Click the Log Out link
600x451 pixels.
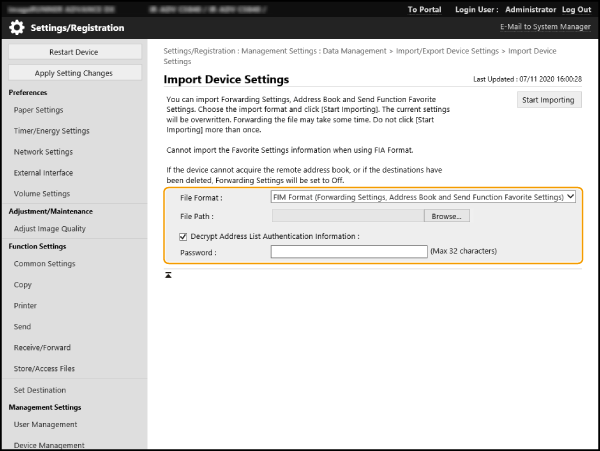click(576, 9)
